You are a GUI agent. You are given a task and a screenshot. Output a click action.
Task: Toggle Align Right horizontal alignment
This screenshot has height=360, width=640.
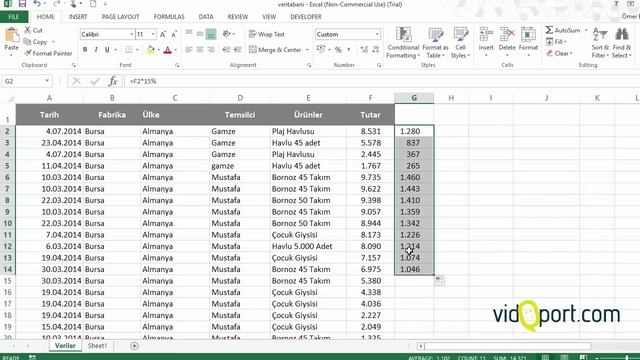(x=211, y=50)
